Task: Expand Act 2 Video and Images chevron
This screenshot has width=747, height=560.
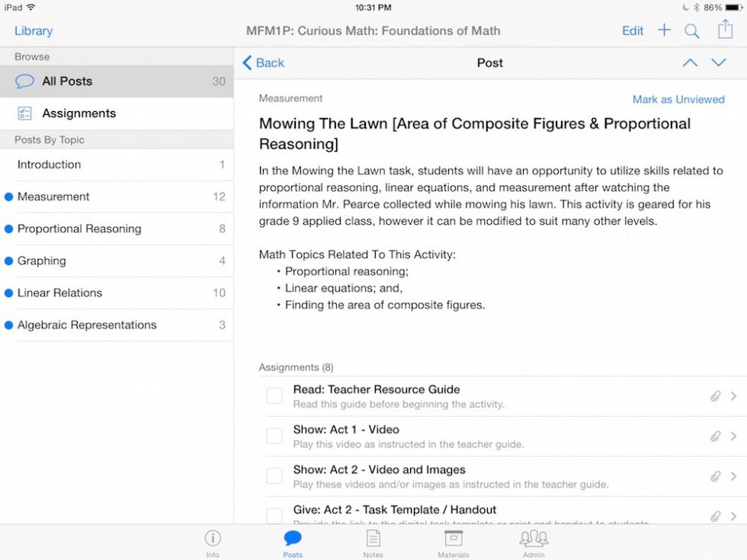Action: click(734, 476)
